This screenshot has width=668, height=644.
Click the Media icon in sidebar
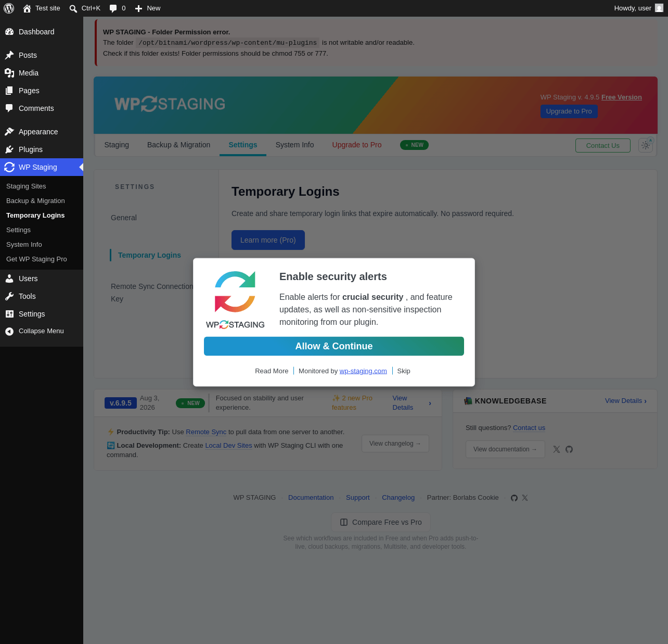[9, 73]
